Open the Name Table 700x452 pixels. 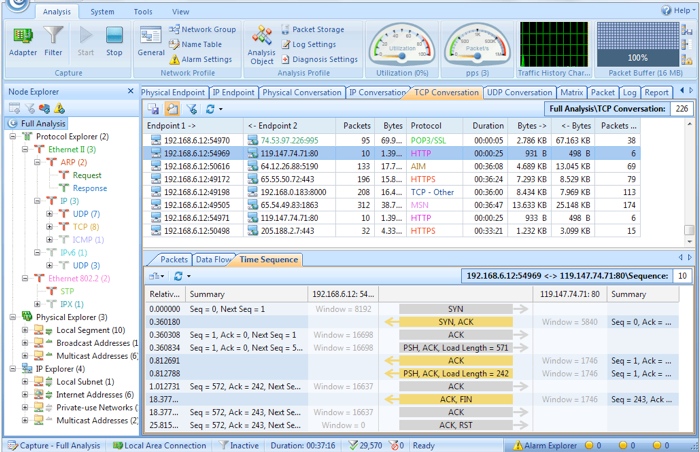[195, 44]
